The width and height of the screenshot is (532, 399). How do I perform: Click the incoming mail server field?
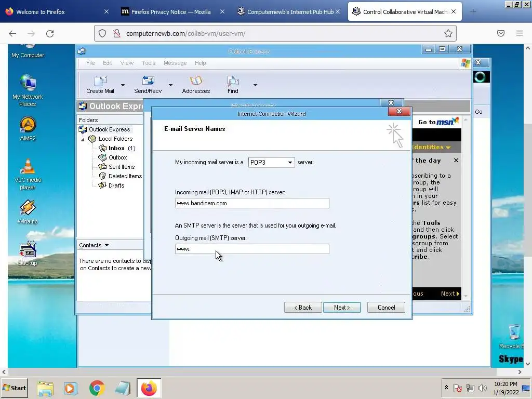252,203
